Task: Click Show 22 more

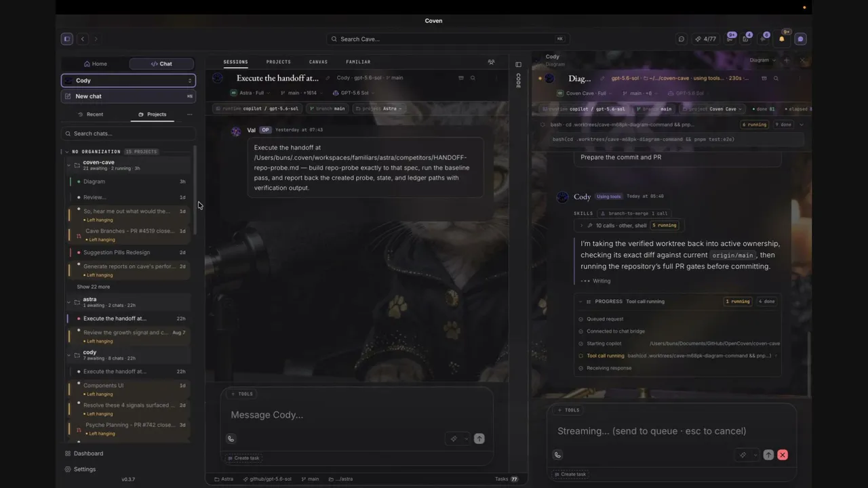Action: point(94,287)
